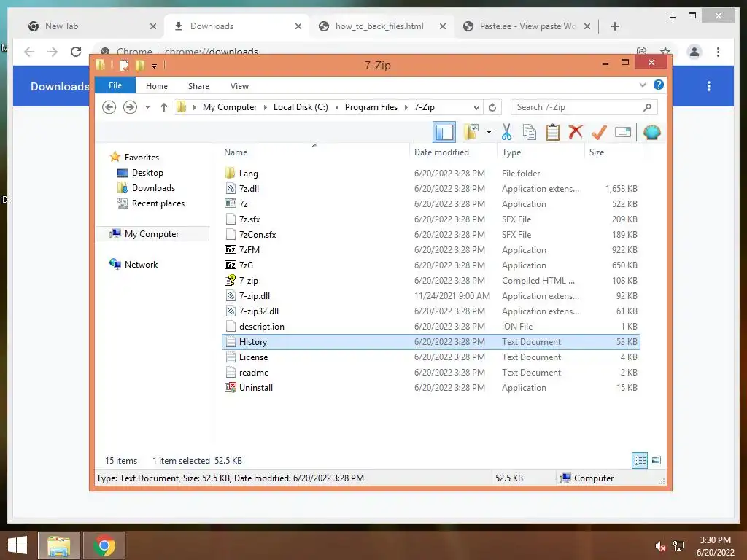Select the Uninstall application icon
This screenshot has width=747, height=560.
click(x=231, y=387)
